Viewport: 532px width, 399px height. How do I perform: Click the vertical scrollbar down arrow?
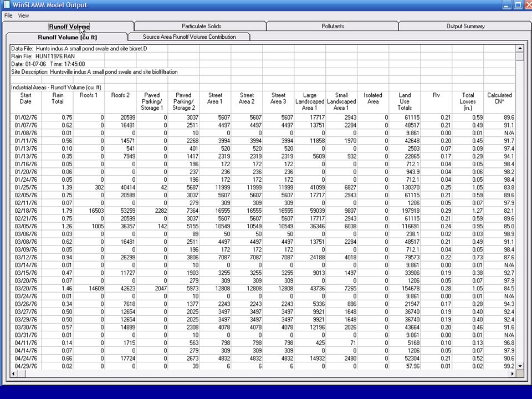[x=519, y=366]
